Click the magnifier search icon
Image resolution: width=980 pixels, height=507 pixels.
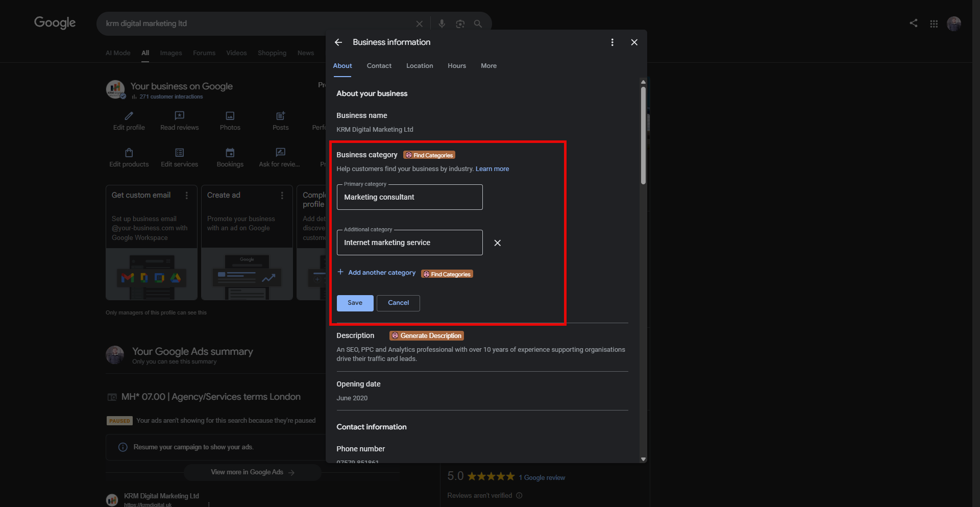point(478,24)
